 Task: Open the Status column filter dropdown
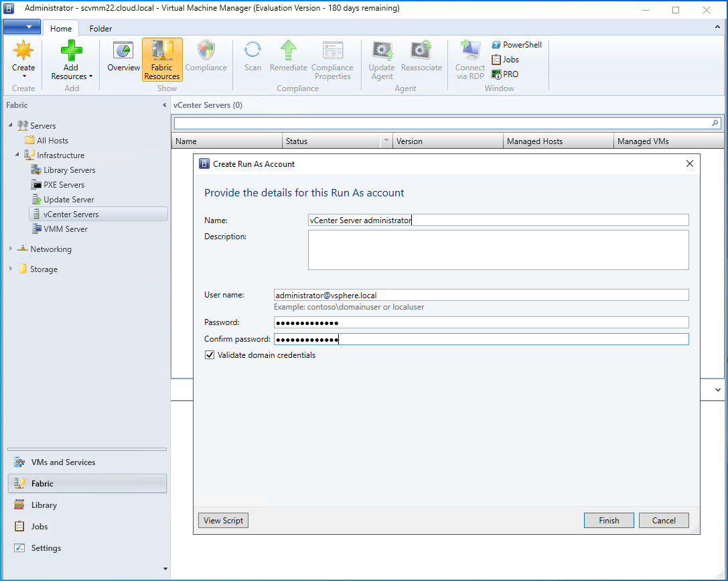point(386,140)
